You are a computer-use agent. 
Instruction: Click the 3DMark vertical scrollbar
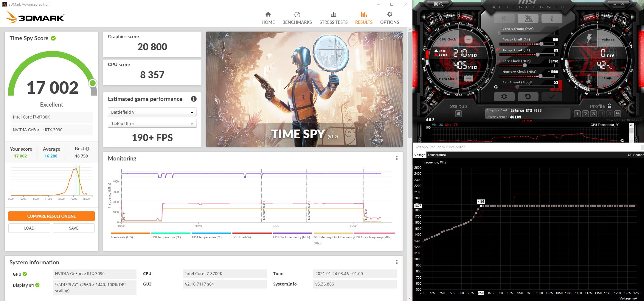tap(410, 85)
